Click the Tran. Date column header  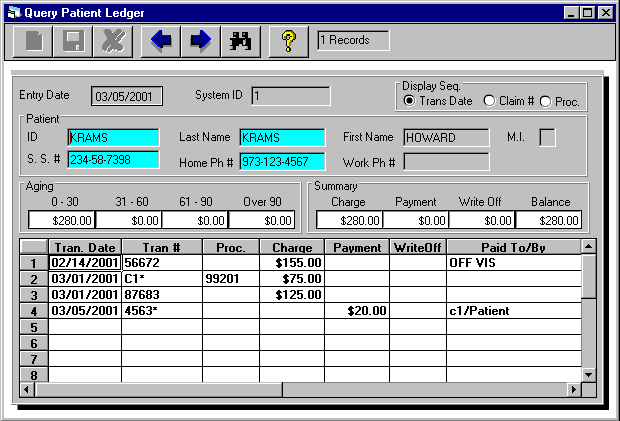(x=85, y=247)
